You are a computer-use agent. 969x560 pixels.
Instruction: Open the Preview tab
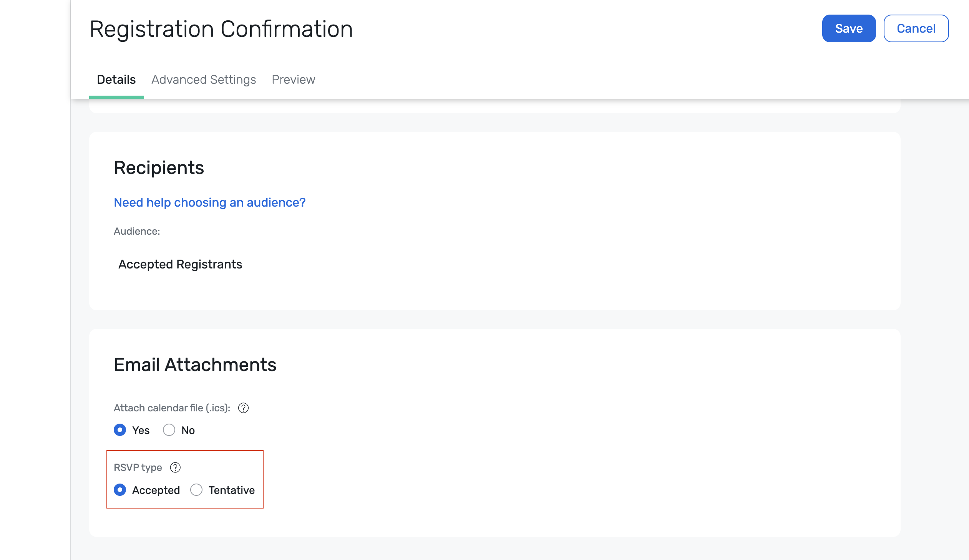[x=294, y=80]
